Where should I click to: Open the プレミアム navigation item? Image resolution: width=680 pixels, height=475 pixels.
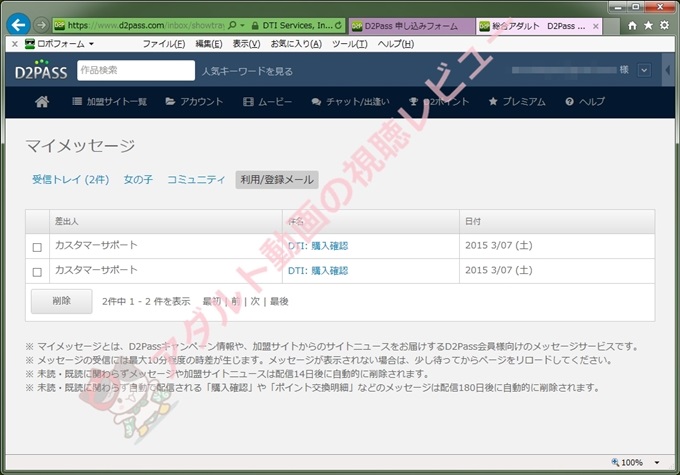point(517,102)
